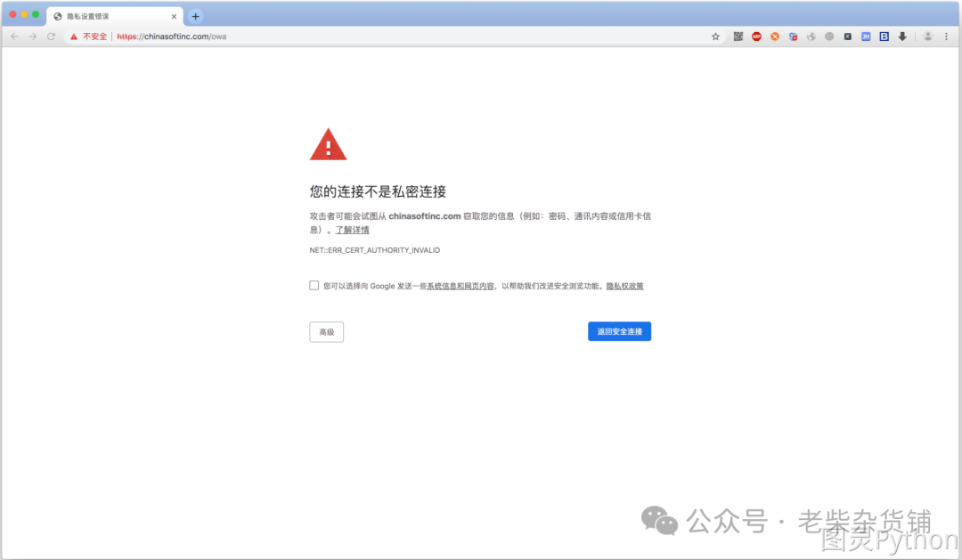Open the Chrome three-dot menu
This screenshot has height=560, width=962.
coord(946,37)
